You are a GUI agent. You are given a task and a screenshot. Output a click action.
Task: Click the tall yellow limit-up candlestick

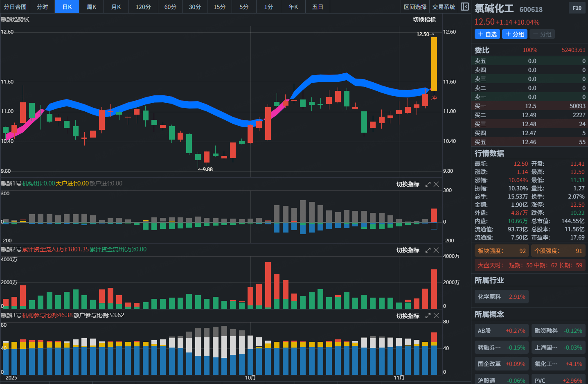tap(434, 64)
